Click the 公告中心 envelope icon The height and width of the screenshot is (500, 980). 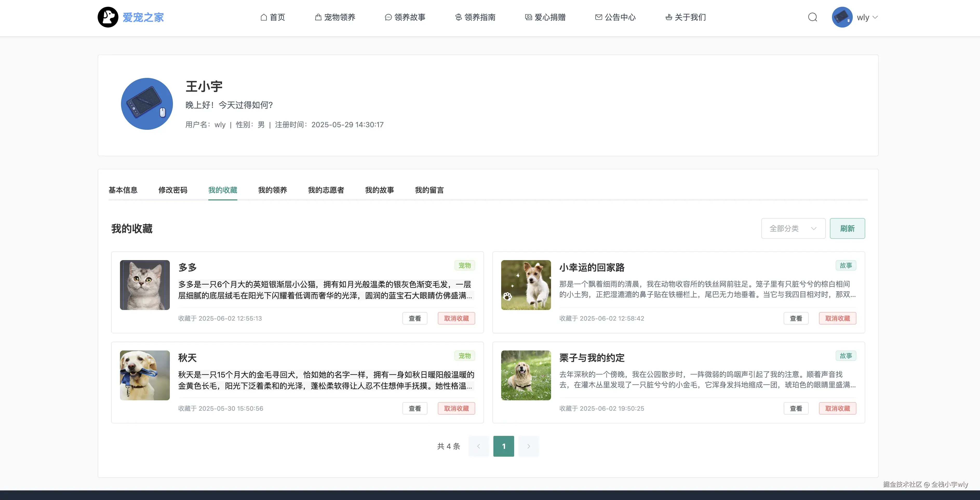coord(599,17)
